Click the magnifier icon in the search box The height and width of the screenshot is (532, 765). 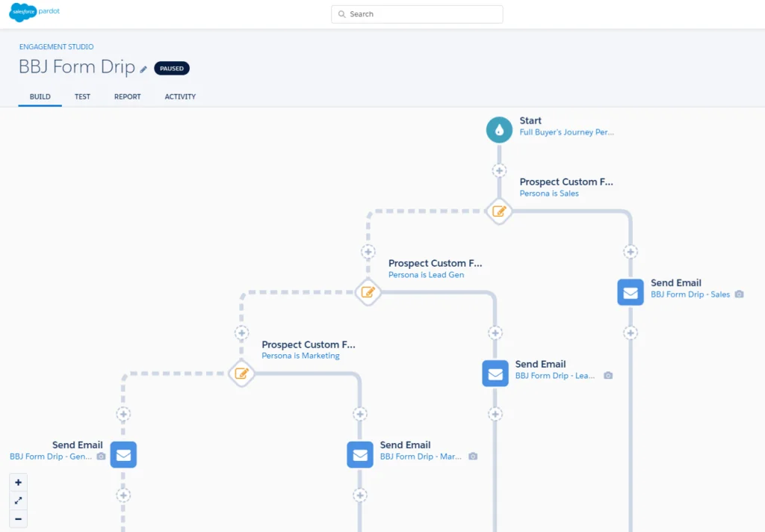[342, 14]
